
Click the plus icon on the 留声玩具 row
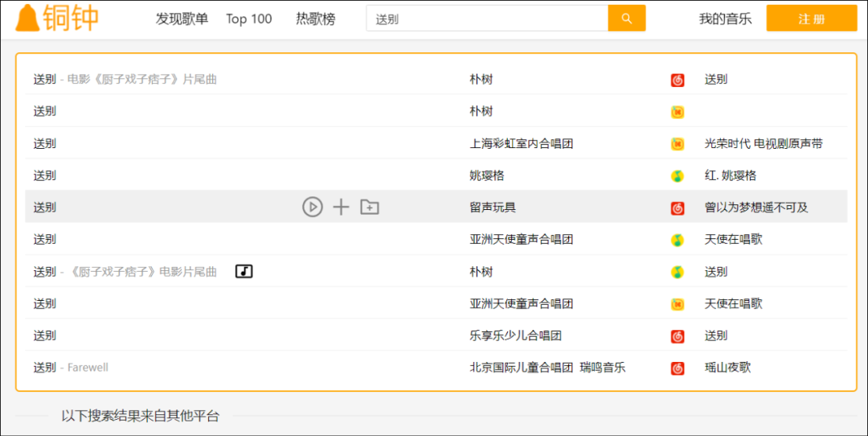coord(341,208)
